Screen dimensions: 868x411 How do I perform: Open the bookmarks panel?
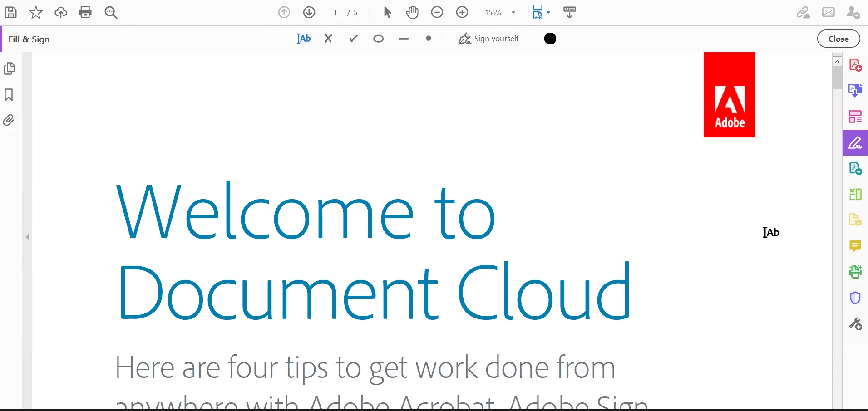click(9, 94)
